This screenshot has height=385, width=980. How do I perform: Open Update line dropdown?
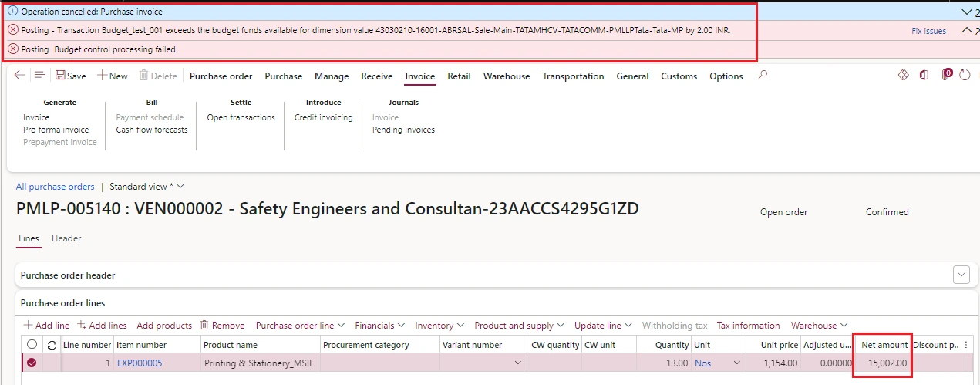pyautogui.click(x=604, y=326)
